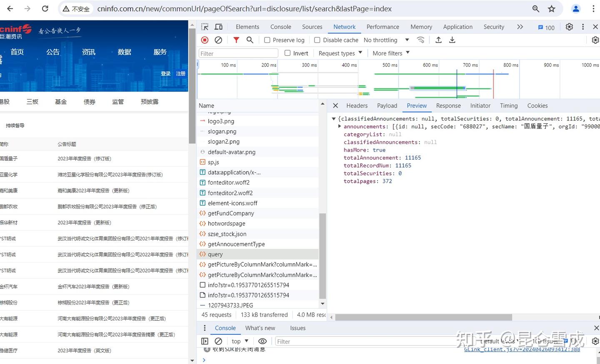Toggle the device toolbar icon
600x364 pixels.
tap(218, 27)
